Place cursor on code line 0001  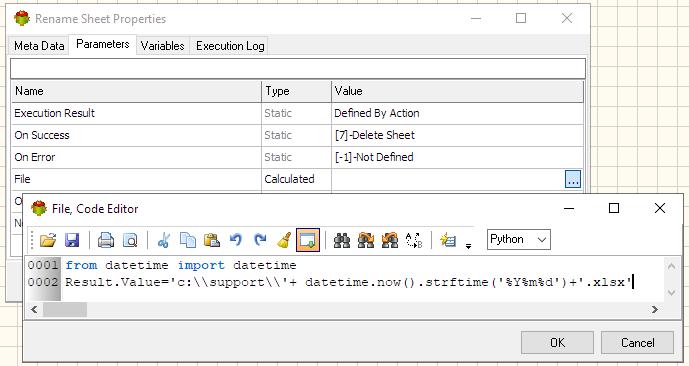(x=181, y=265)
